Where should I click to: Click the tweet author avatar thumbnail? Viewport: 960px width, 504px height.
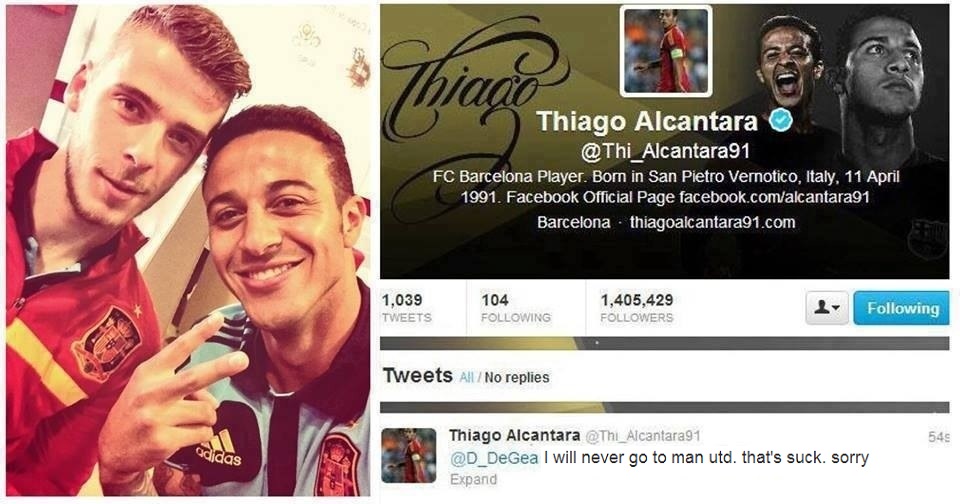click(409, 456)
